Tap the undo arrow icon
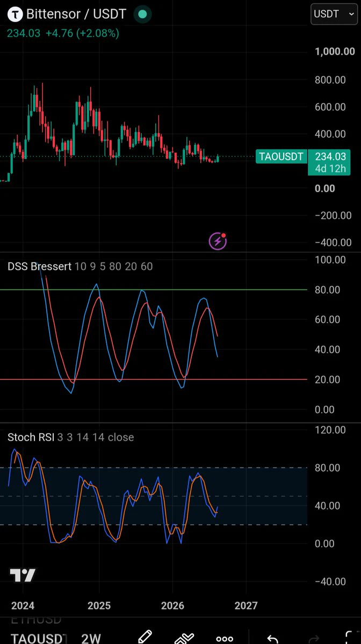 point(272,639)
